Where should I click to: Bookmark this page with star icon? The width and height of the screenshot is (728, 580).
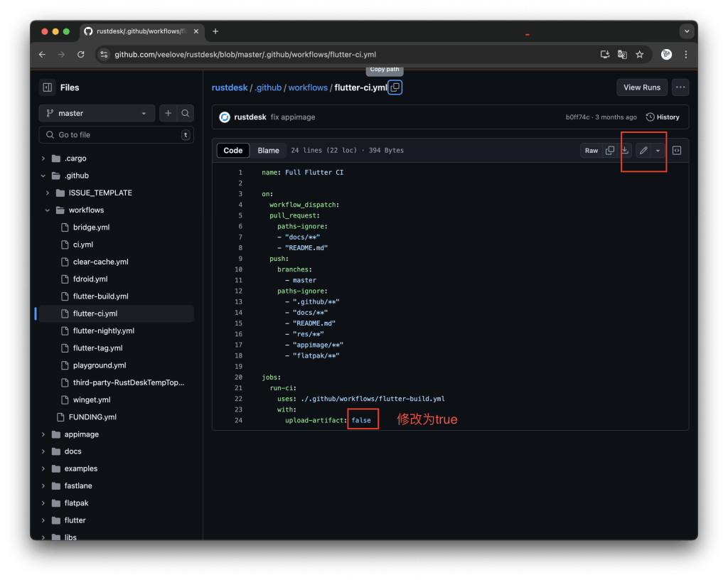(639, 54)
